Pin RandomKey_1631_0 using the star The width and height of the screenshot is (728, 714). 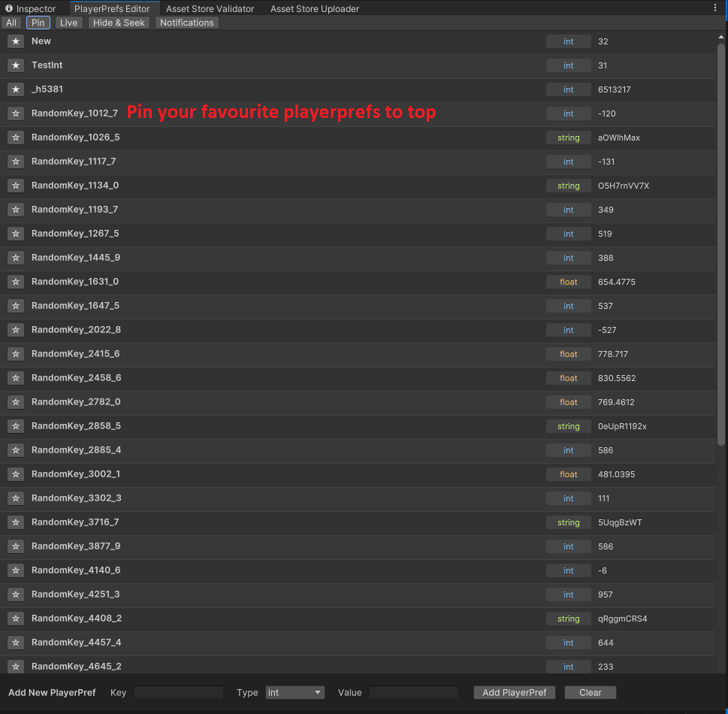pos(15,282)
